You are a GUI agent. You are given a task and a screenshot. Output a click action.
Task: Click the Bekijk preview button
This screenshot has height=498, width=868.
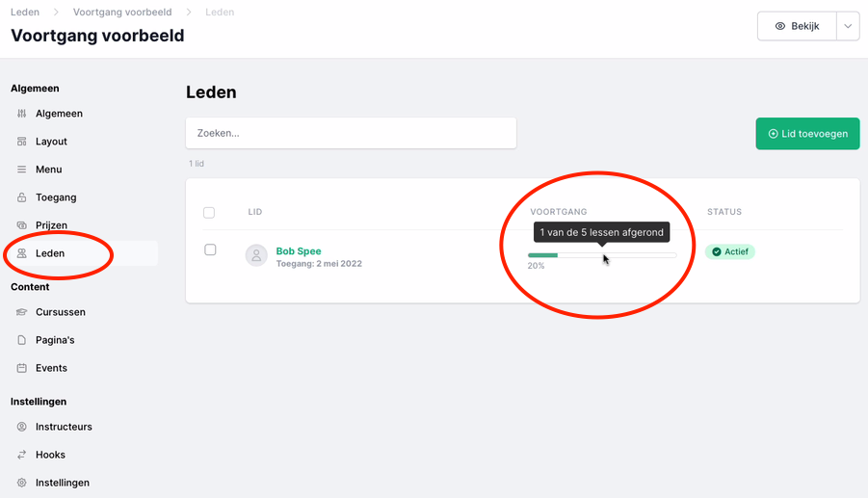click(x=797, y=26)
